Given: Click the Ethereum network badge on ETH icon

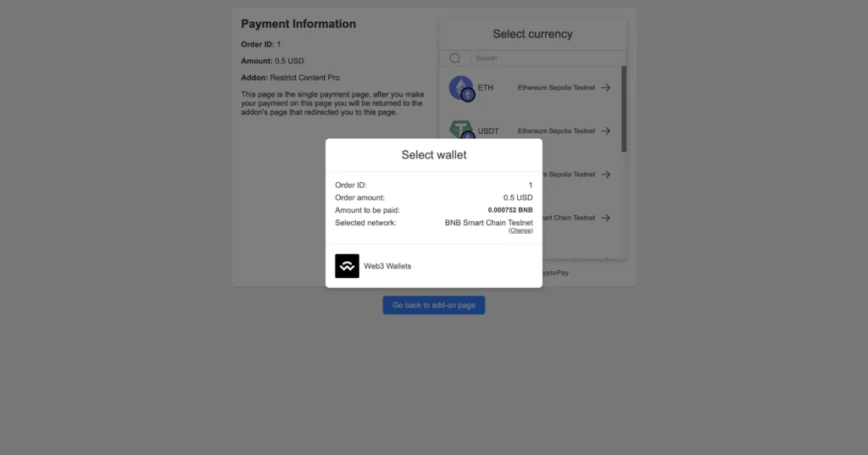Looking at the screenshot, I should (468, 95).
